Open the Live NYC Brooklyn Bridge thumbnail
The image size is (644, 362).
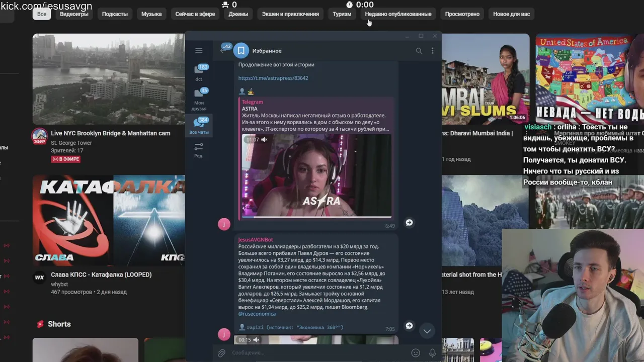click(x=109, y=79)
